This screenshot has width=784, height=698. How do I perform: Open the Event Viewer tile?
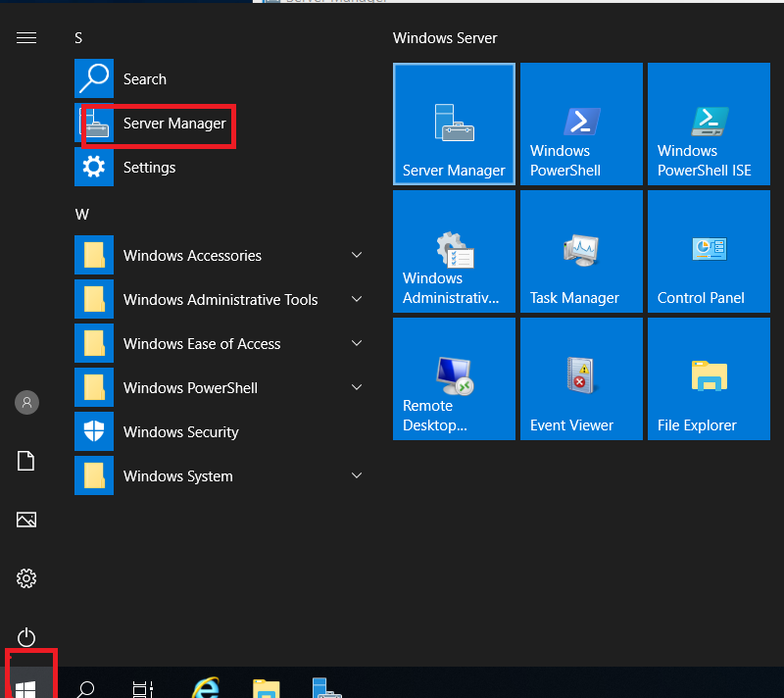click(581, 379)
